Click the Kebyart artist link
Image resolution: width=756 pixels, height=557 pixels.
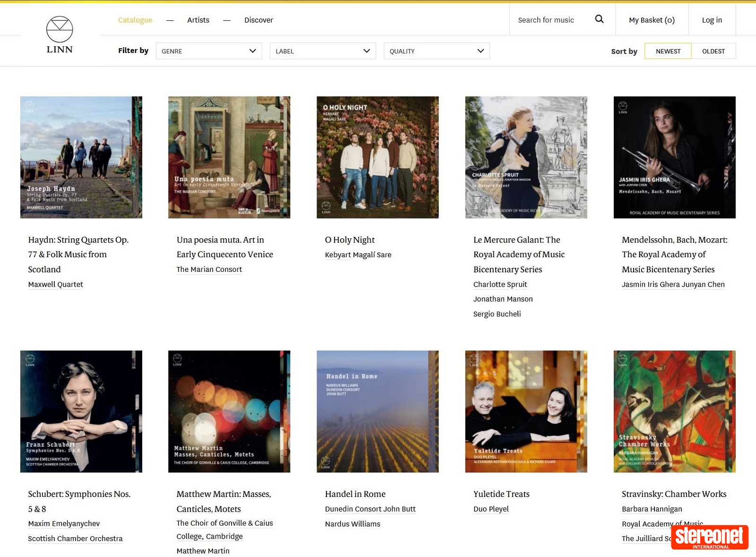coord(337,255)
